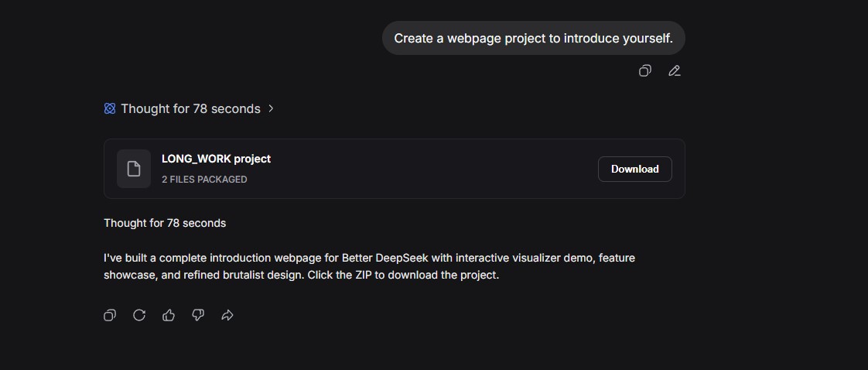Click the 'I've built a complete introduction' paragraph
Screen dimensions: 868x370
(369, 266)
